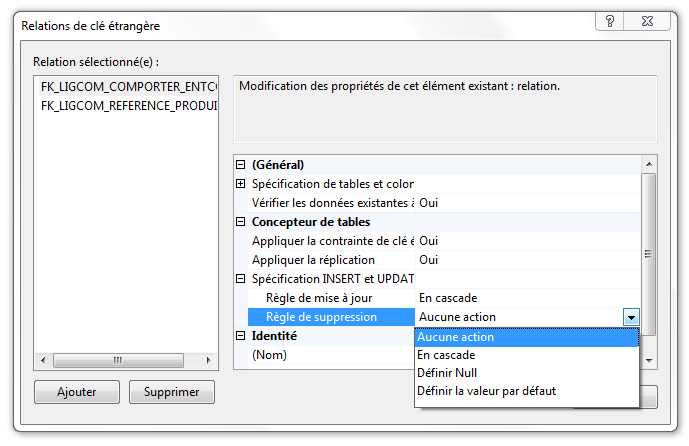Screen dimensions: 689x446
Task: Collapse Spécification INSERT et UPDATE group
Action: tap(240, 279)
